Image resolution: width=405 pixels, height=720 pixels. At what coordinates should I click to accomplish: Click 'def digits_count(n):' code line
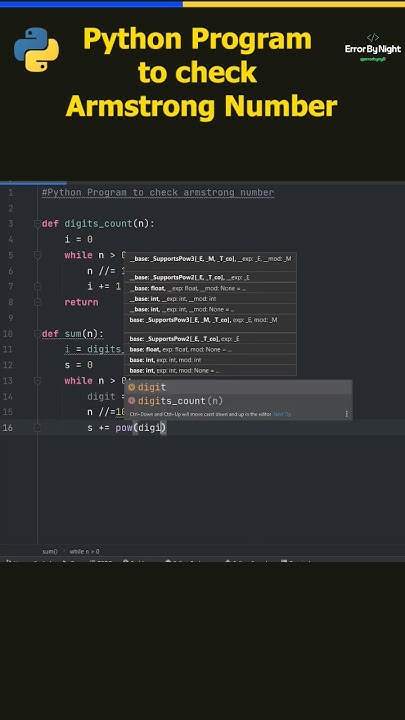[x=98, y=224]
